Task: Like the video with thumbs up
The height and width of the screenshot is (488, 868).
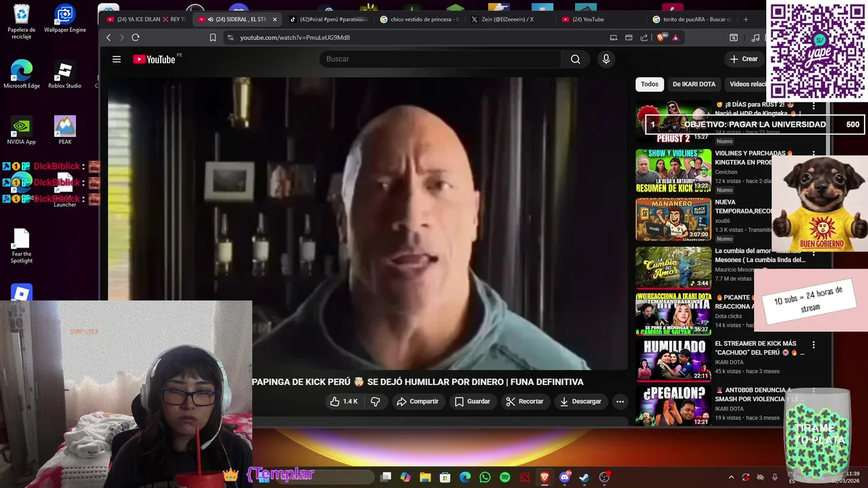Action: [x=344, y=401]
